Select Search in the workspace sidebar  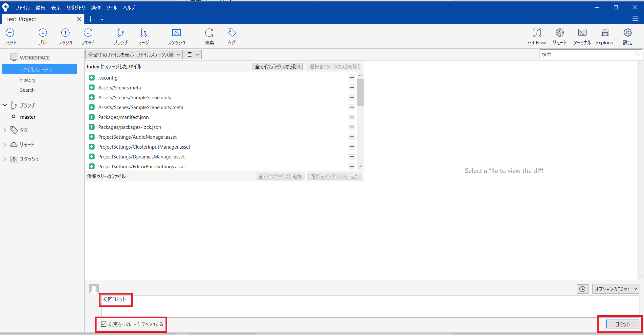[27, 90]
